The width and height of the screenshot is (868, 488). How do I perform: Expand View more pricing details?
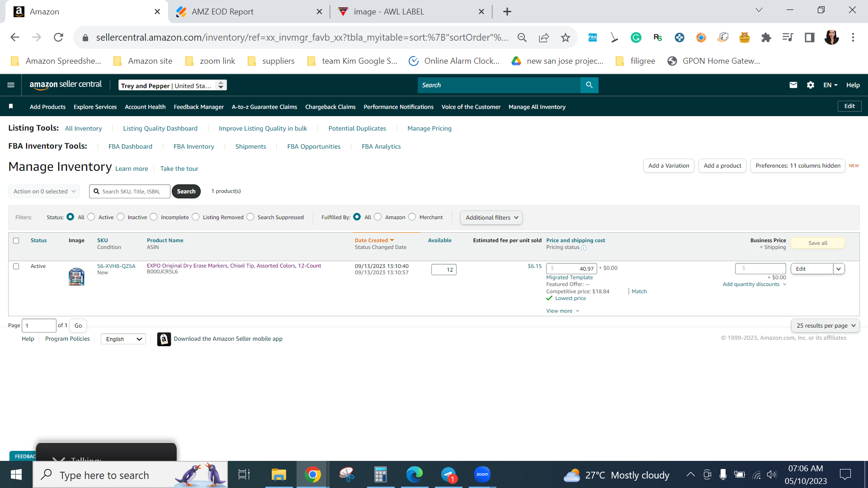coord(562,311)
